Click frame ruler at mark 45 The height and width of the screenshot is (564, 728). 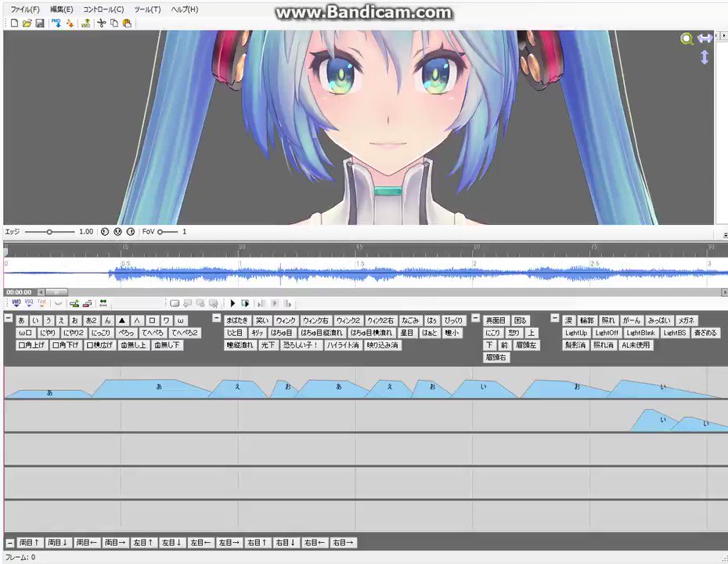[x=359, y=248]
